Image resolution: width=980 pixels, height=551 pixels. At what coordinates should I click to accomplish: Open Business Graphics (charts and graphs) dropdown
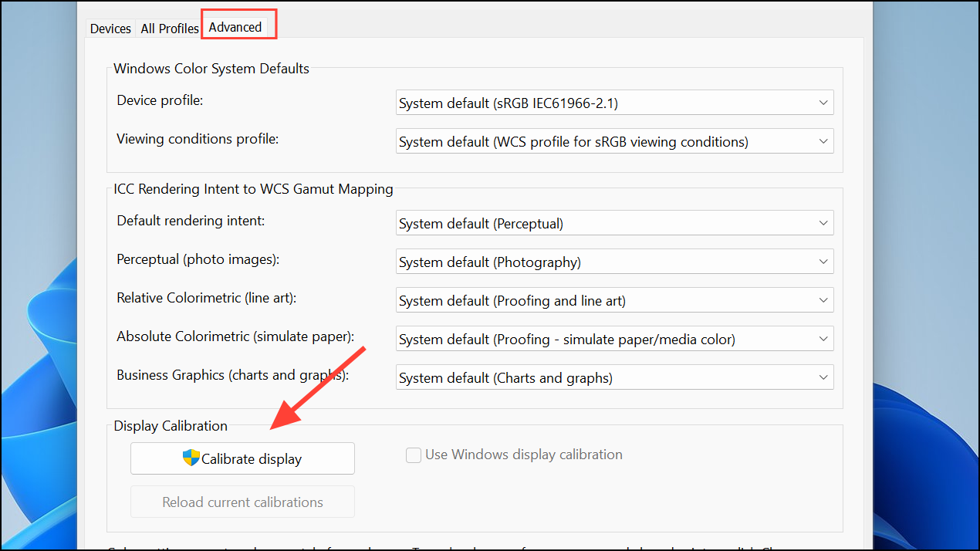(615, 377)
